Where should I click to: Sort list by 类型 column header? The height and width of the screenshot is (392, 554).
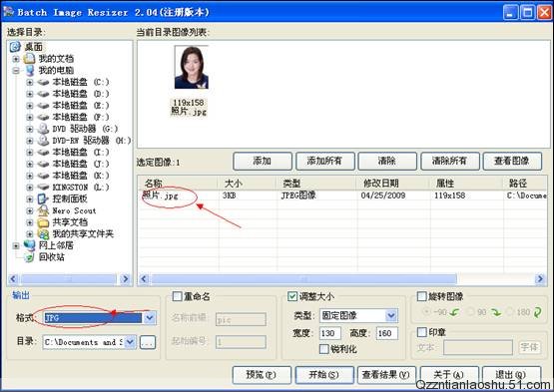(316, 183)
